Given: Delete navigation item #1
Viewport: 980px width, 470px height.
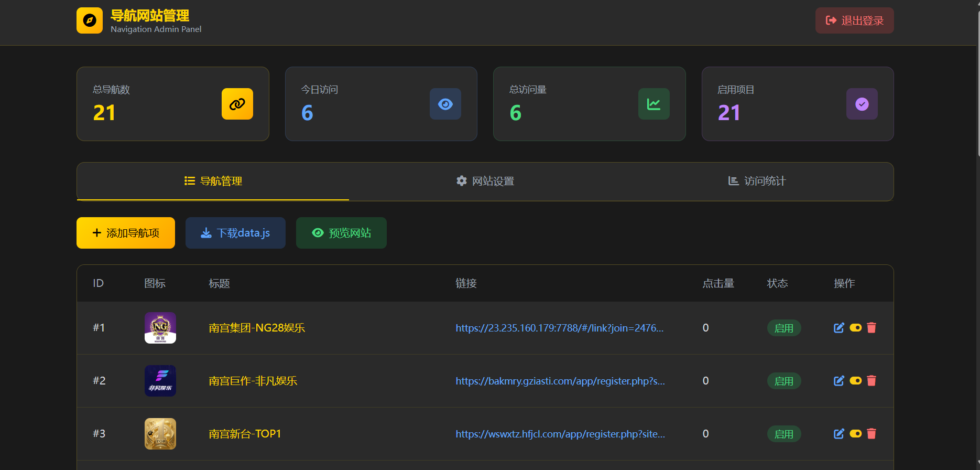Looking at the screenshot, I should pos(872,328).
